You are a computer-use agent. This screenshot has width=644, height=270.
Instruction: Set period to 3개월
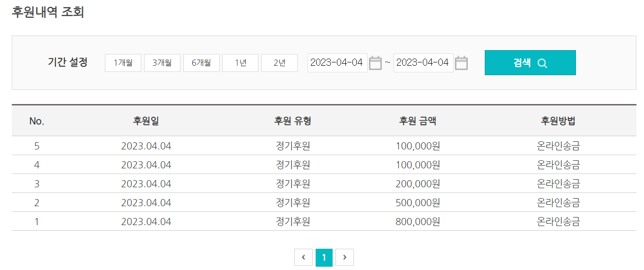pos(162,63)
